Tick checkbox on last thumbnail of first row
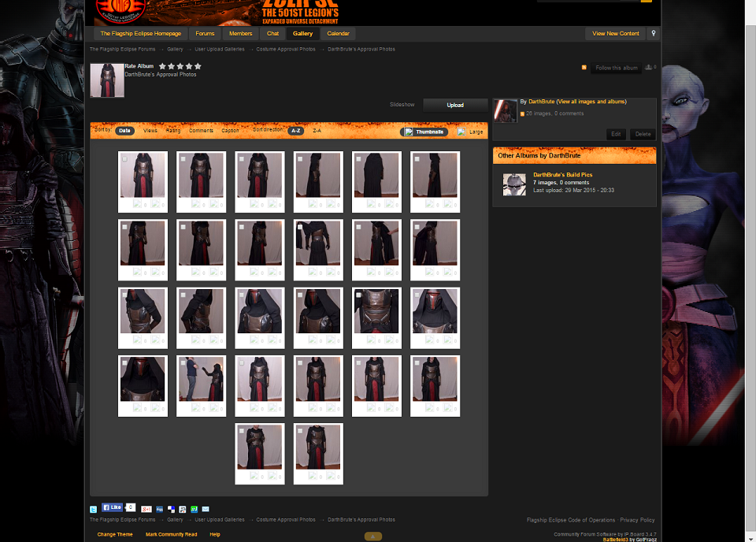The image size is (756, 542). tap(417, 159)
